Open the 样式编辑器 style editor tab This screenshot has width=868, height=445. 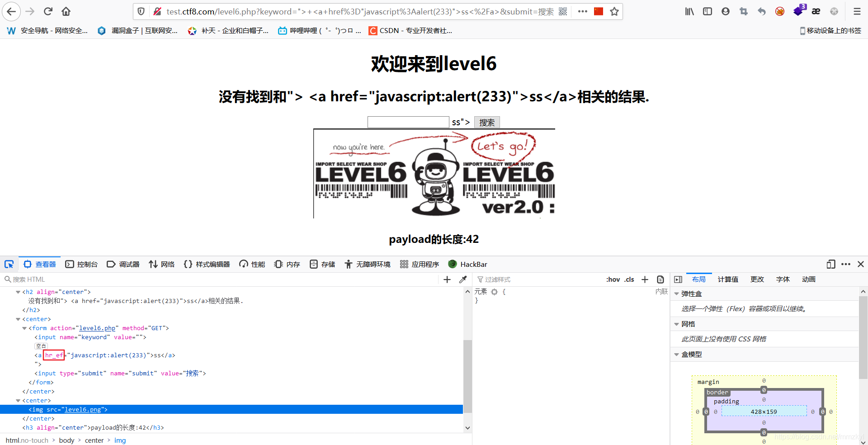(x=207, y=264)
